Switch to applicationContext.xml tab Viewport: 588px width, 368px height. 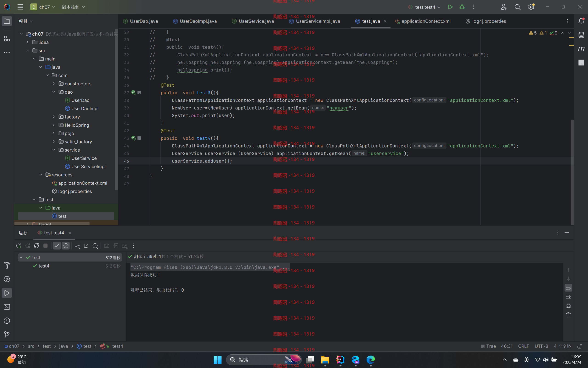click(x=423, y=21)
